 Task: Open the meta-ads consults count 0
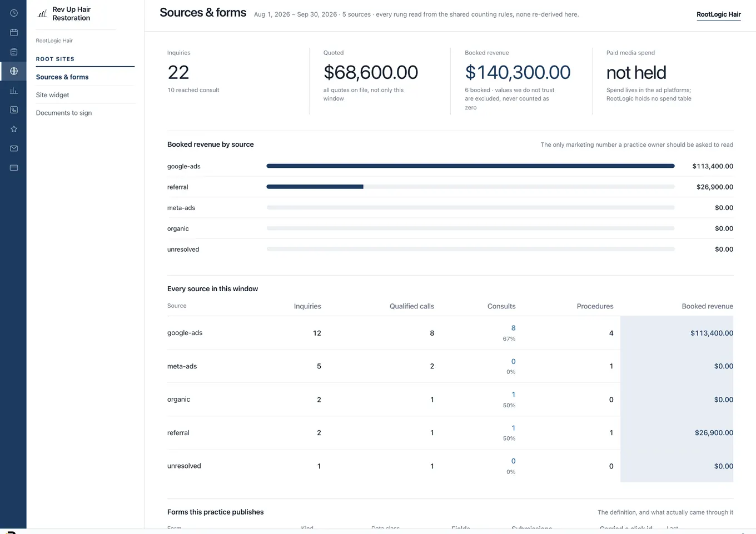click(x=513, y=361)
